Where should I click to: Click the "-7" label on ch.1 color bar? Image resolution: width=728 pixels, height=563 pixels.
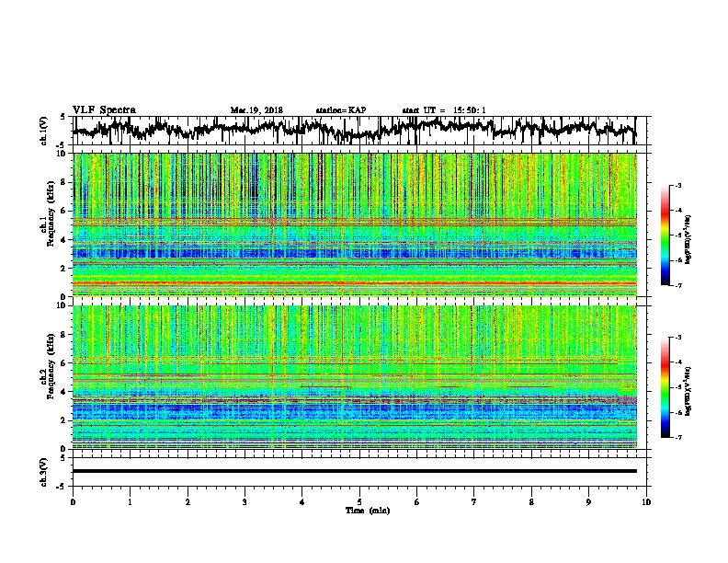pos(678,285)
